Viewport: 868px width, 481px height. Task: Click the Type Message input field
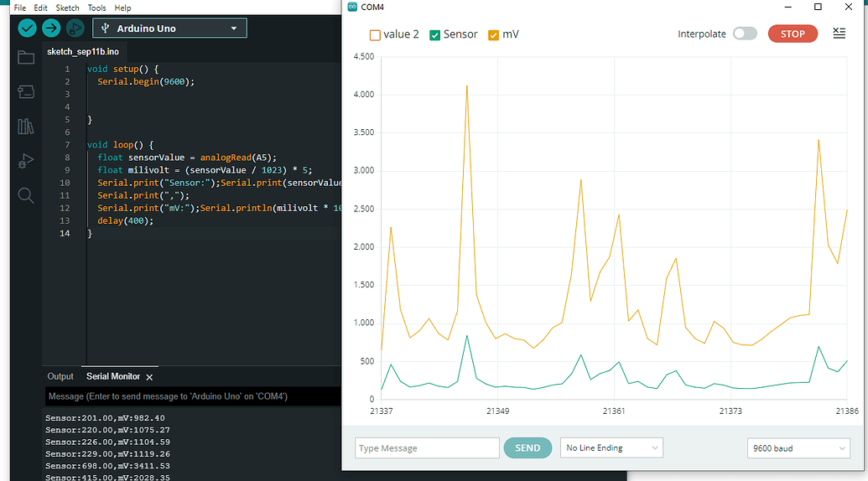(427, 448)
